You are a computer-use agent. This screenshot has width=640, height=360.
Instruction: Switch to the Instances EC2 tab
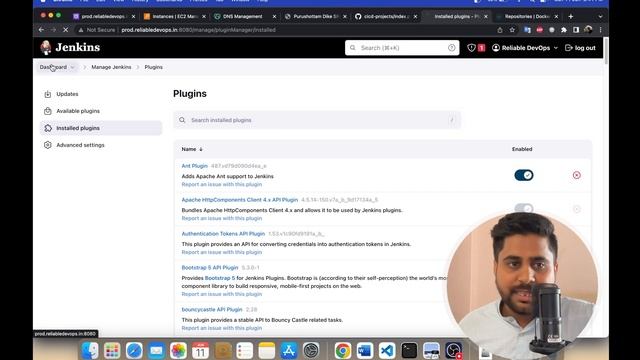[175, 16]
